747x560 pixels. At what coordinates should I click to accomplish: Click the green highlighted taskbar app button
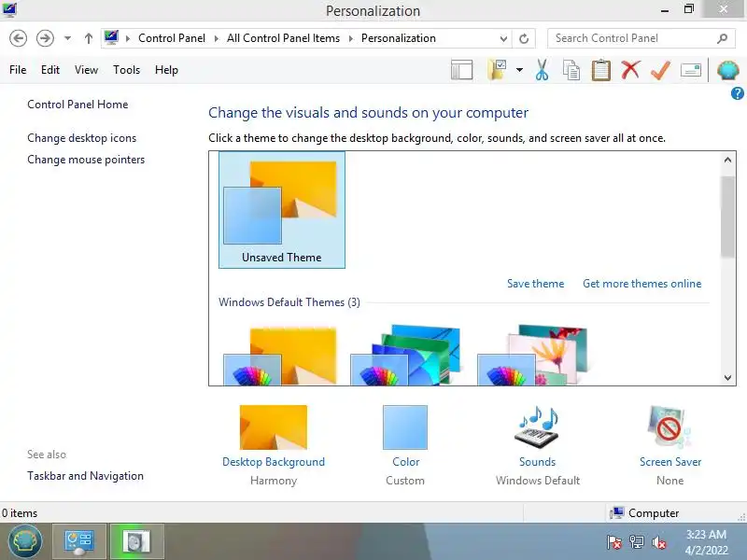click(137, 542)
